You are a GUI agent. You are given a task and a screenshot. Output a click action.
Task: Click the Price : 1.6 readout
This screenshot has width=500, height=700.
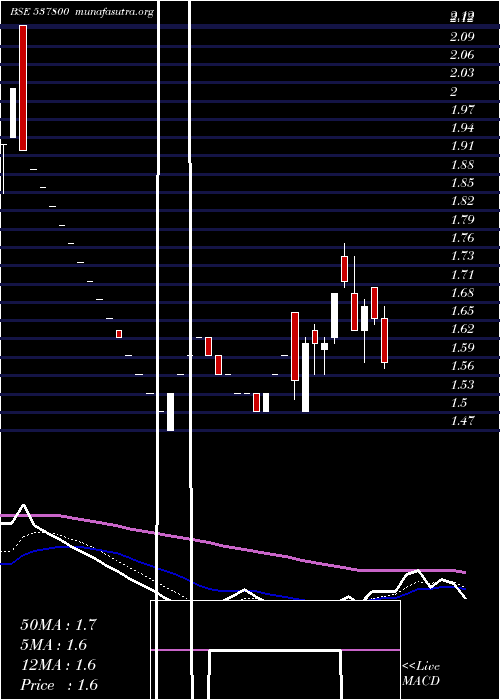59,684
